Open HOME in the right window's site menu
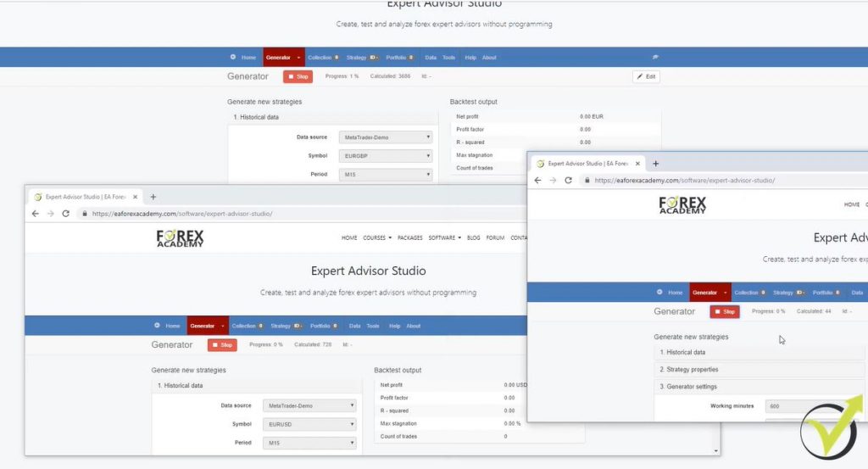This screenshot has width=868, height=469. pyautogui.click(x=851, y=204)
